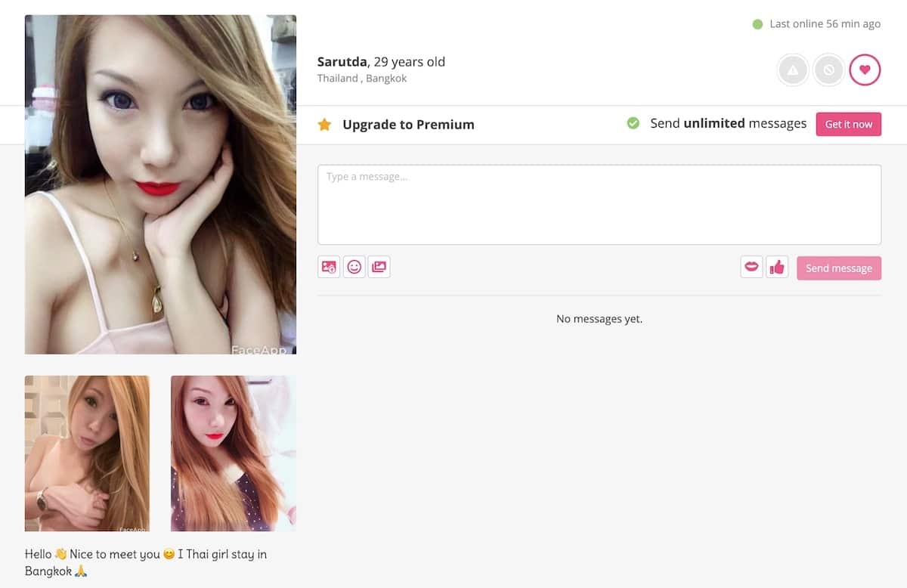Click the Send message button
907x588 pixels.
coord(839,268)
